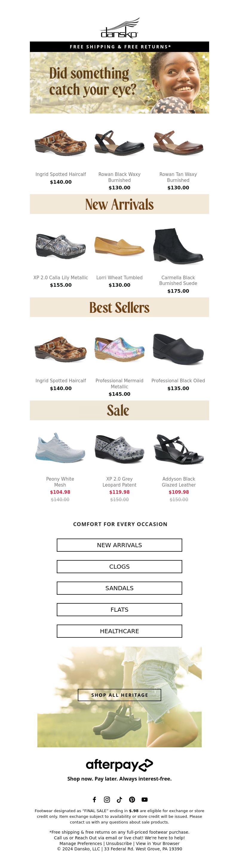The width and height of the screenshot is (239, 868).
Task: Open the Pinterest social icon
Action: [132, 800]
